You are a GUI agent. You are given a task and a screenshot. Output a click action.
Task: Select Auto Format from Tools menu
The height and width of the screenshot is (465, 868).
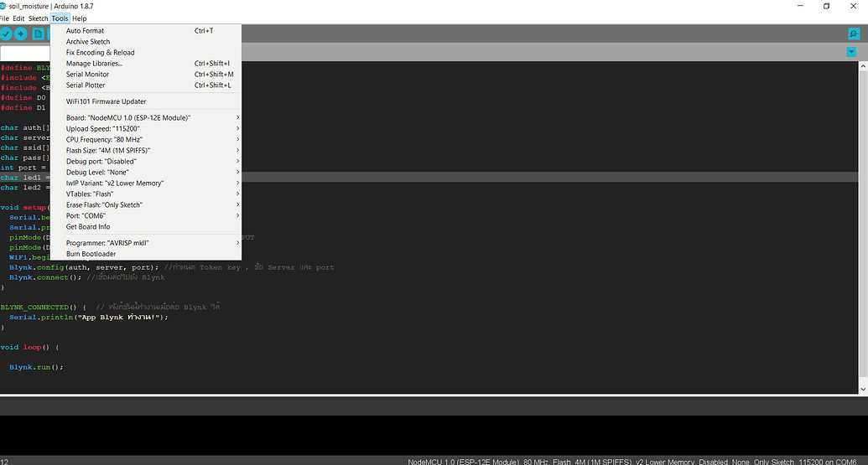click(x=85, y=31)
